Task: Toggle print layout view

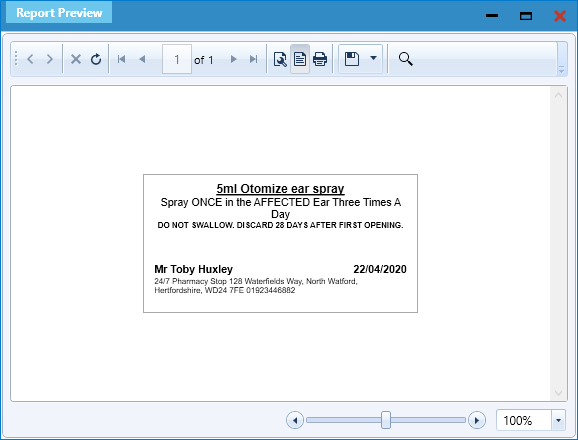Action: pos(300,59)
